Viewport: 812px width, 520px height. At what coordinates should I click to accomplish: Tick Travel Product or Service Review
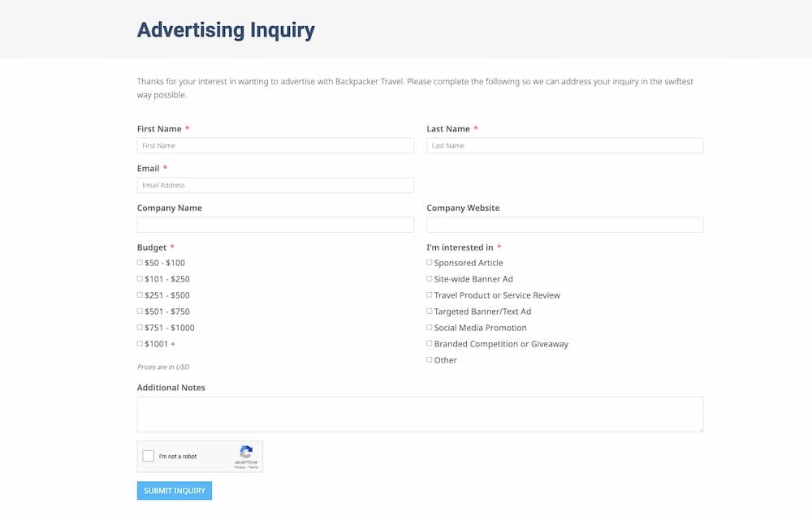tap(430, 295)
